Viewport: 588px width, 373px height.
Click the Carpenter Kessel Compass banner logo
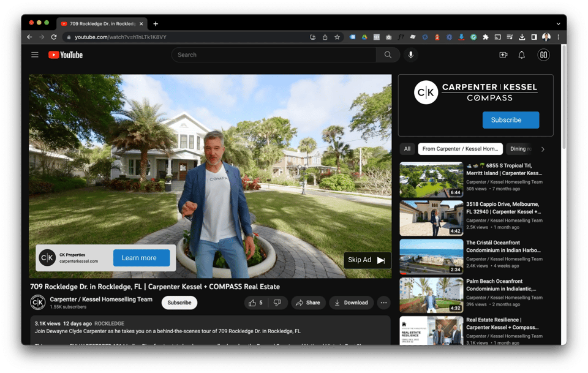tap(475, 92)
